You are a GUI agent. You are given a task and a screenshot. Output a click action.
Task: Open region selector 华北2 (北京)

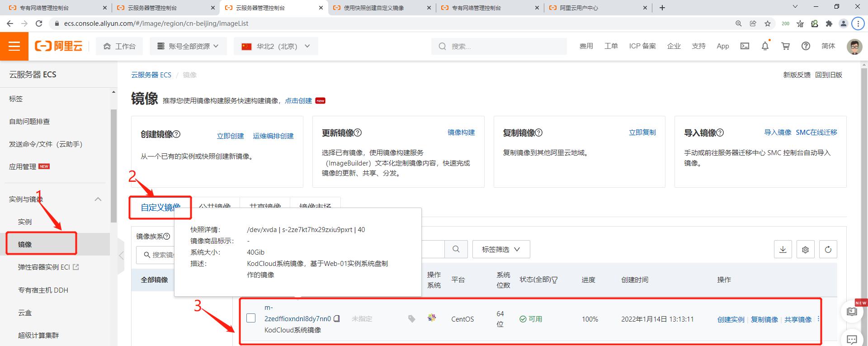(276, 46)
